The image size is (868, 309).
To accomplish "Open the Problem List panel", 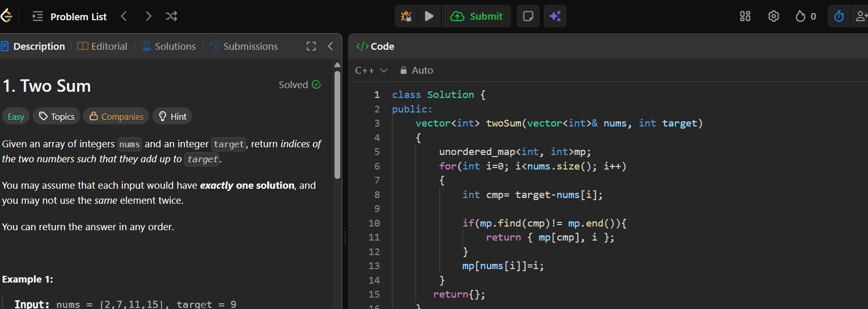I will pos(69,16).
